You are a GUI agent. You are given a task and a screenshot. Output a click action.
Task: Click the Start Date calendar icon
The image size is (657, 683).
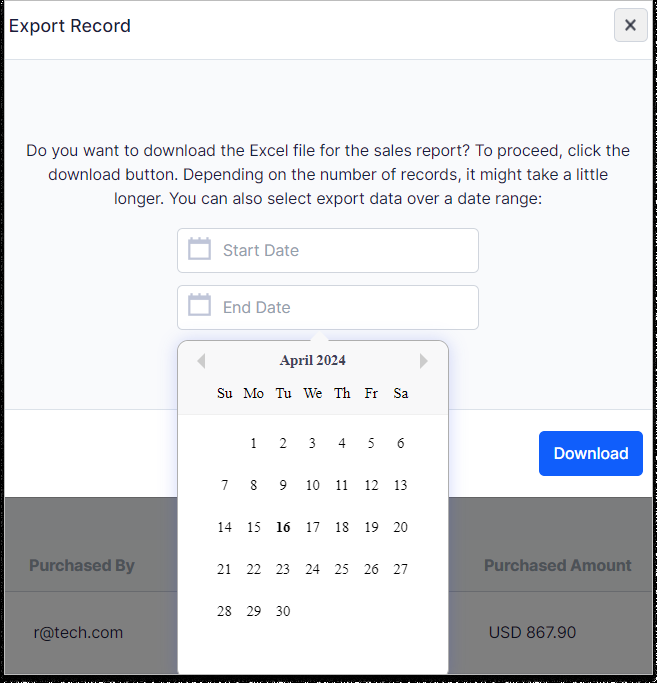tap(200, 249)
